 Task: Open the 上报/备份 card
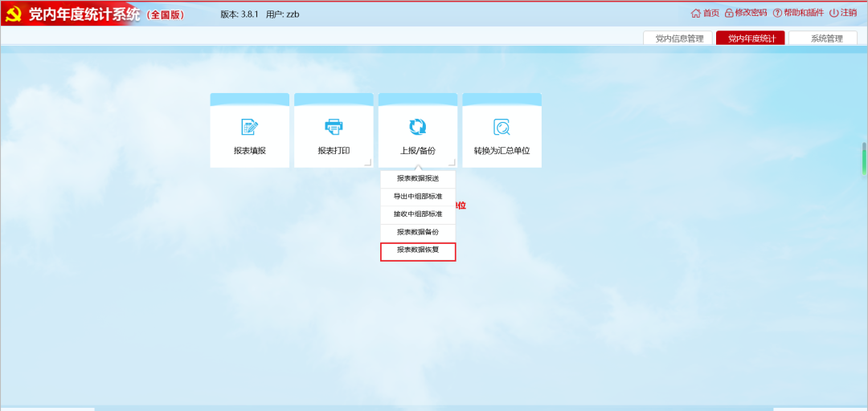[x=418, y=131]
